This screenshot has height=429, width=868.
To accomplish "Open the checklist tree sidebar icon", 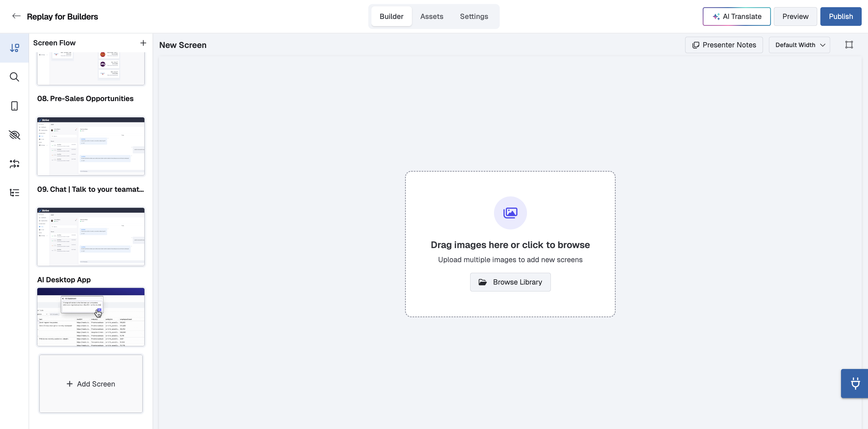I will pyautogui.click(x=14, y=193).
